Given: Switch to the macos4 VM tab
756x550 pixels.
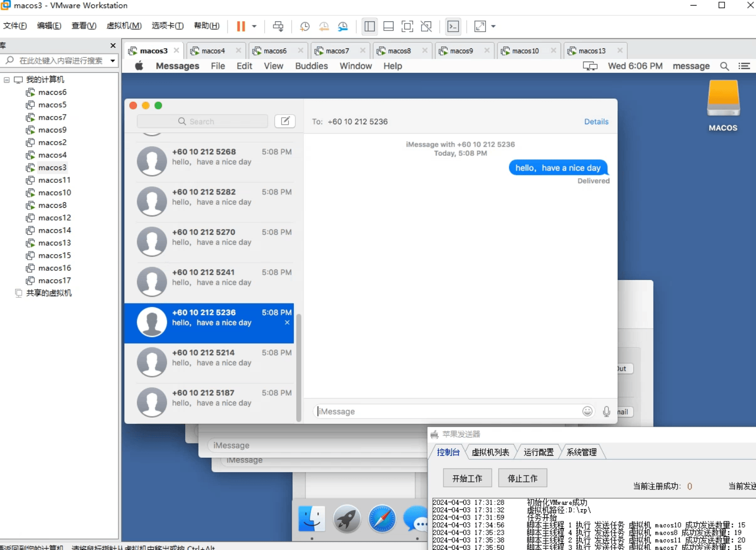Looking at the screenshot, I should click(213, 51).
